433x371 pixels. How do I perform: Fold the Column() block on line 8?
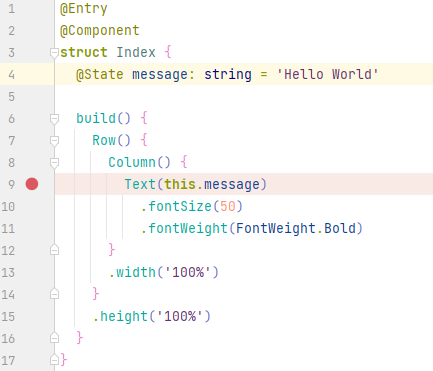tap(54, 163)
